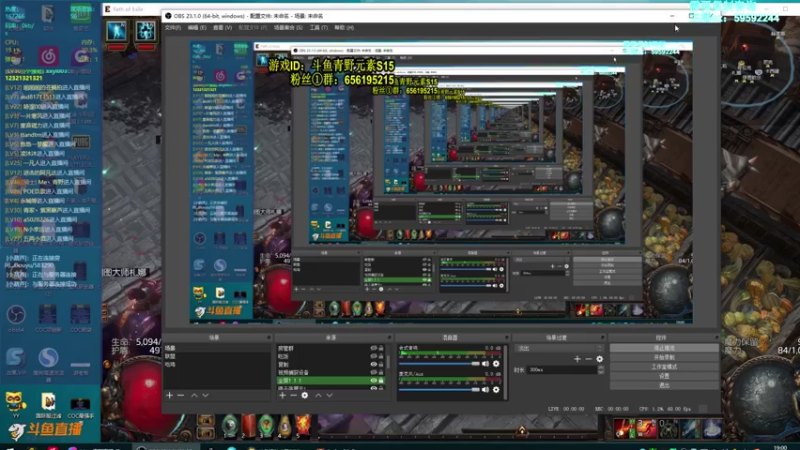Add a new source with plus icon

click(282, 395)
